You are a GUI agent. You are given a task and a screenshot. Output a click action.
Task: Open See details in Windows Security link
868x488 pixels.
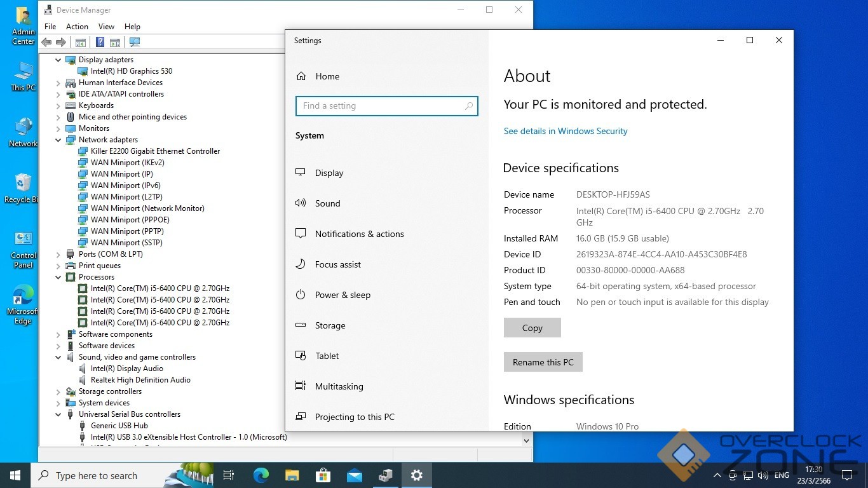click(566, 131)
